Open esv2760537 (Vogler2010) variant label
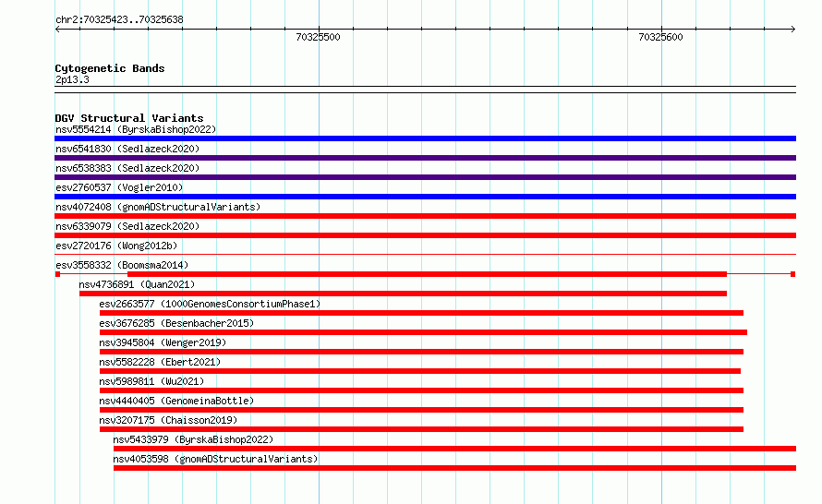 coord(119,187)
